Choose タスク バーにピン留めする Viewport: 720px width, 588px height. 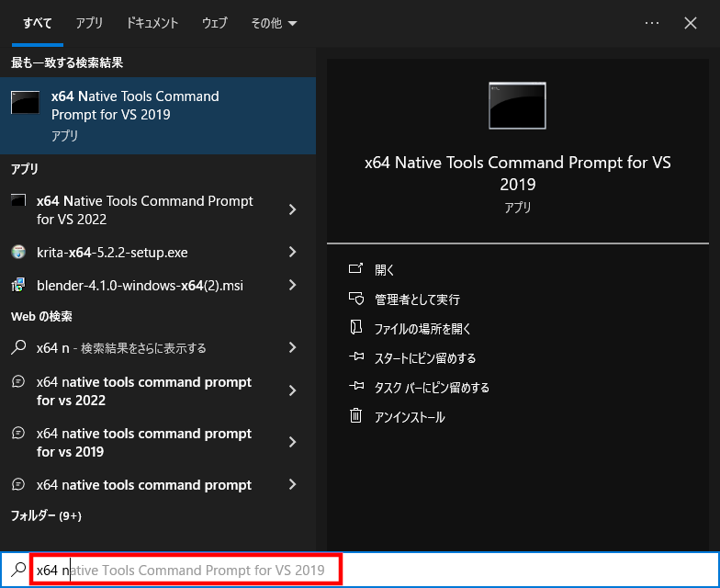tap(432, 388)
